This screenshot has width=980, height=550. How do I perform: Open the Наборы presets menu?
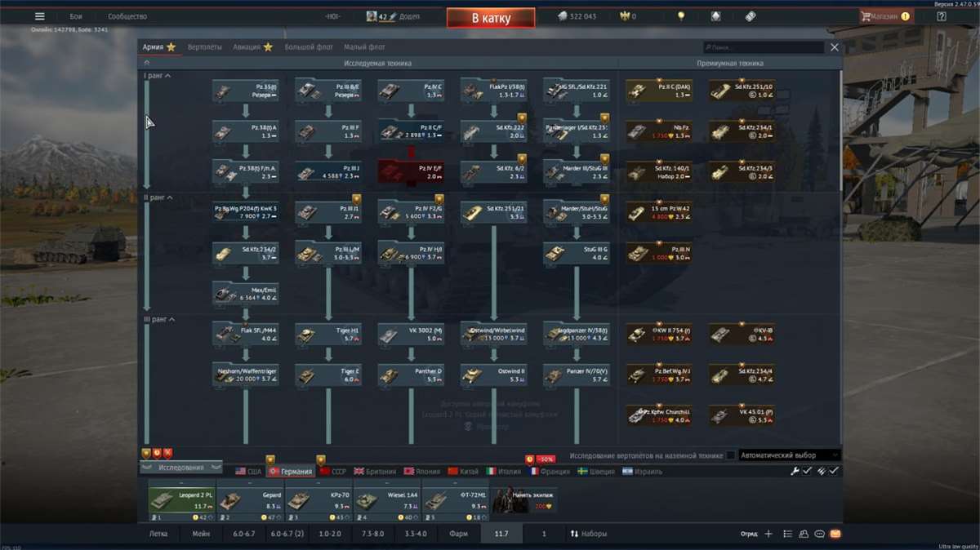(589, 534)
